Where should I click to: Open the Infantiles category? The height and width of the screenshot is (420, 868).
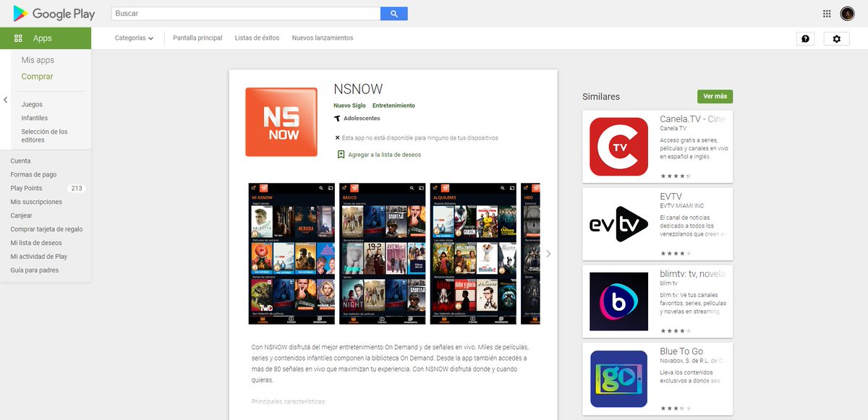(35, 119)
